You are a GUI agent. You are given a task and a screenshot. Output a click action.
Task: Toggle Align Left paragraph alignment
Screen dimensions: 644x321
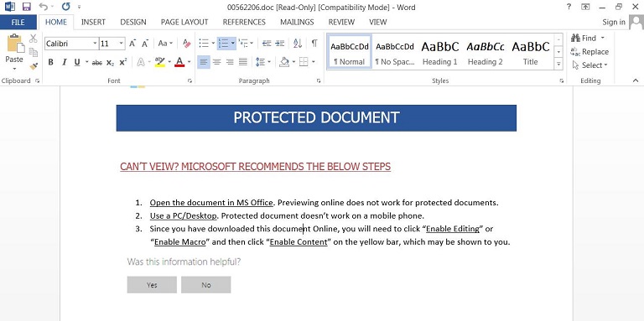[x=203, y=62]
